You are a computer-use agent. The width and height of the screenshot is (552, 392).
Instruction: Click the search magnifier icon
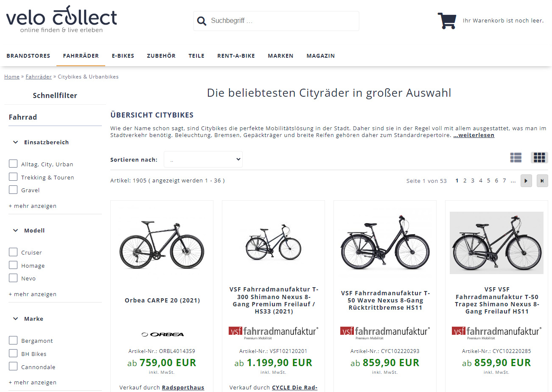(202, 21)
